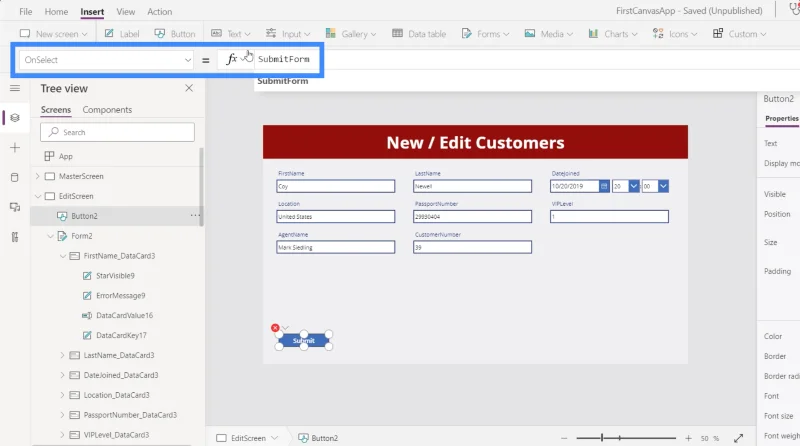The width and height of the screenshot is (800, 446).
Task: Click the red error icon above Submit button
Action: (x=275, y=328)
